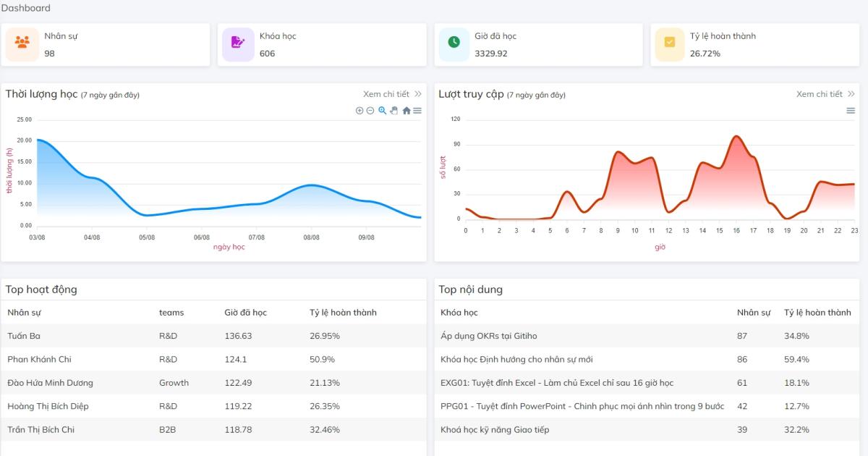868x456 pixels.
Task: Select the Tuấn Ba row in Top hoạt động
Action: point(24,336)
